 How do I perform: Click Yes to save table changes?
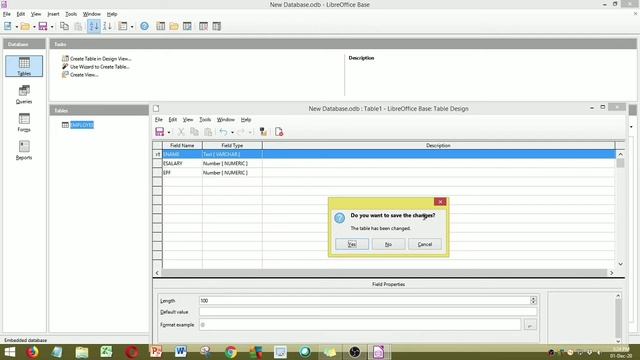pos(352,244)
